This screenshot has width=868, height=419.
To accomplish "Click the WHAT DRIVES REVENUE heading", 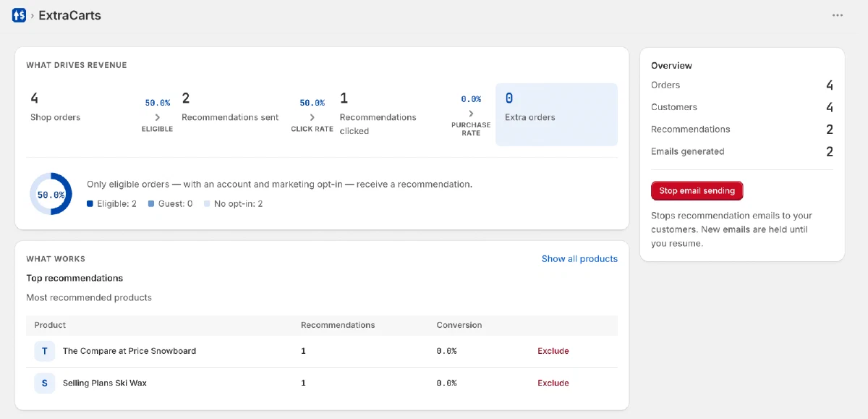I will (77, 65).
